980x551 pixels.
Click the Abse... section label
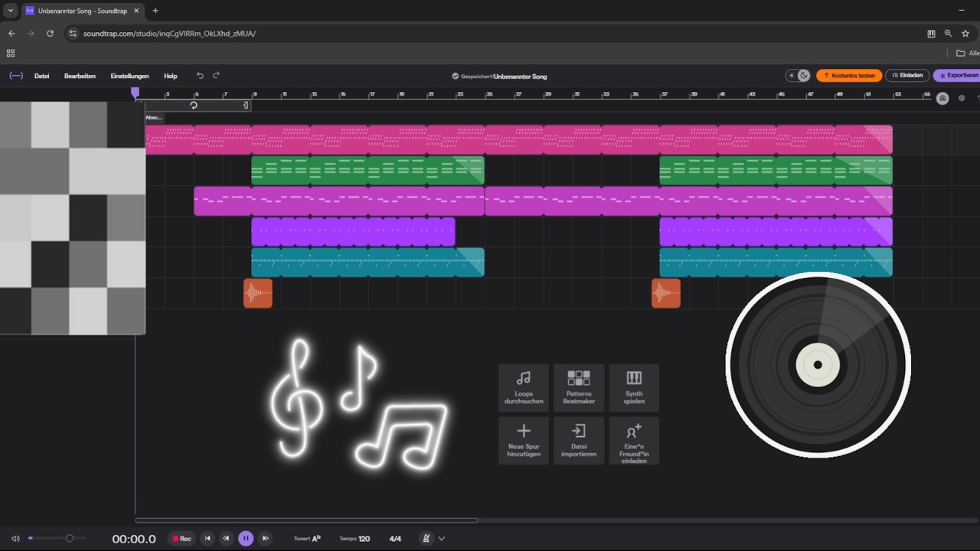[x=154, y=117]
